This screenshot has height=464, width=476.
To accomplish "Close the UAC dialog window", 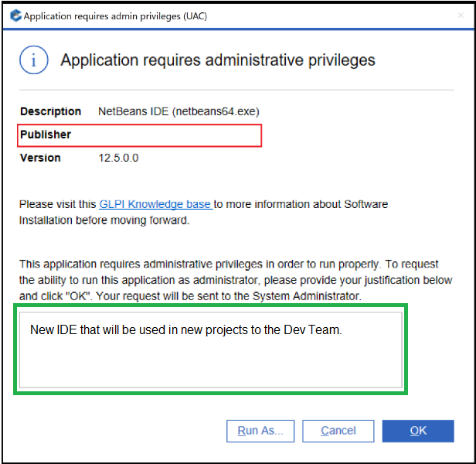I will (x=461, y=15).
